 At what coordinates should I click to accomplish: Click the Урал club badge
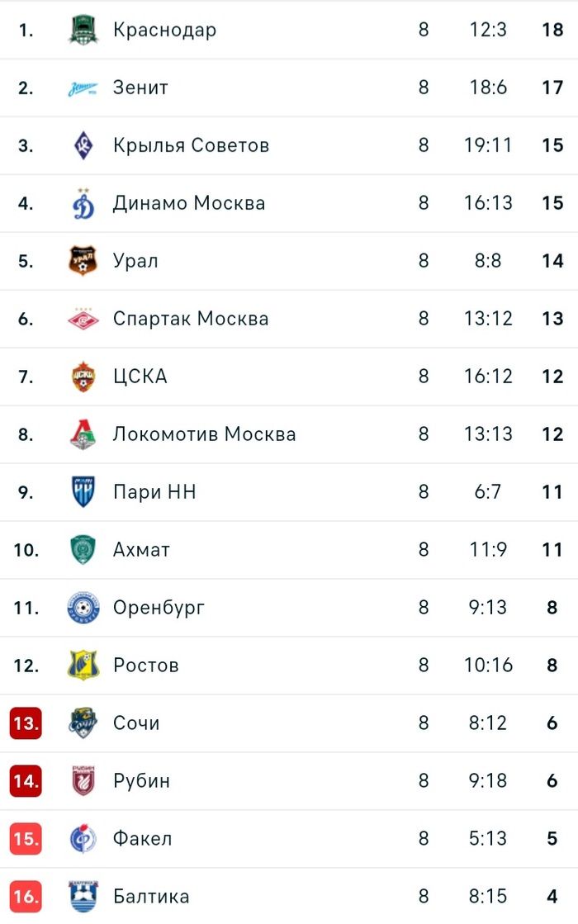[x=83, y=261]
